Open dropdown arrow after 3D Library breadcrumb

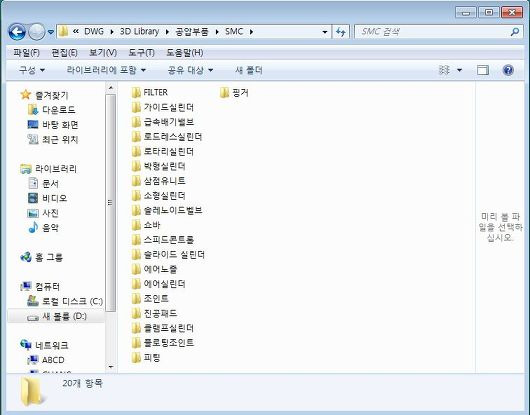click(x=167, y=32)
